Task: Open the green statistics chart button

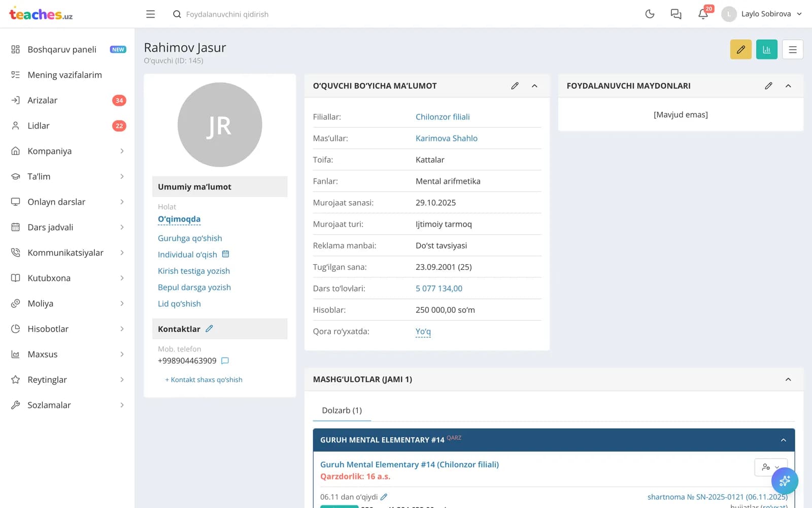Action: (767, 50)
